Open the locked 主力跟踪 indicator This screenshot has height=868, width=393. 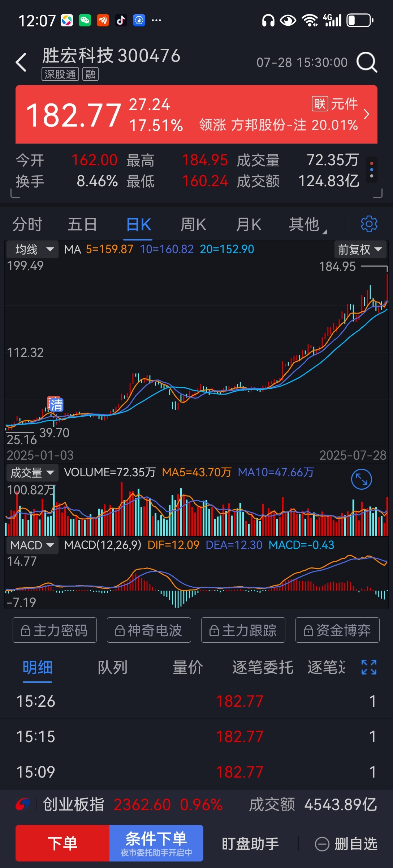pos(243,630)
